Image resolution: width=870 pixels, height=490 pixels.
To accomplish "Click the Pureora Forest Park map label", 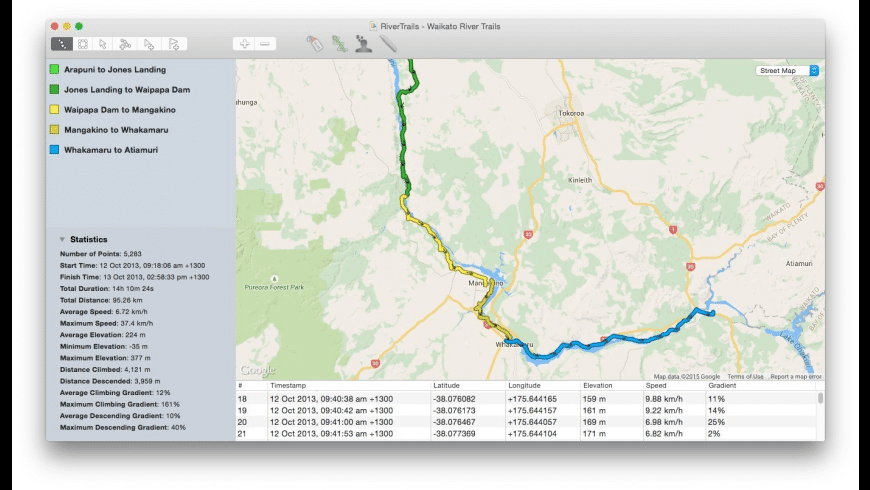I will (274, 287).
